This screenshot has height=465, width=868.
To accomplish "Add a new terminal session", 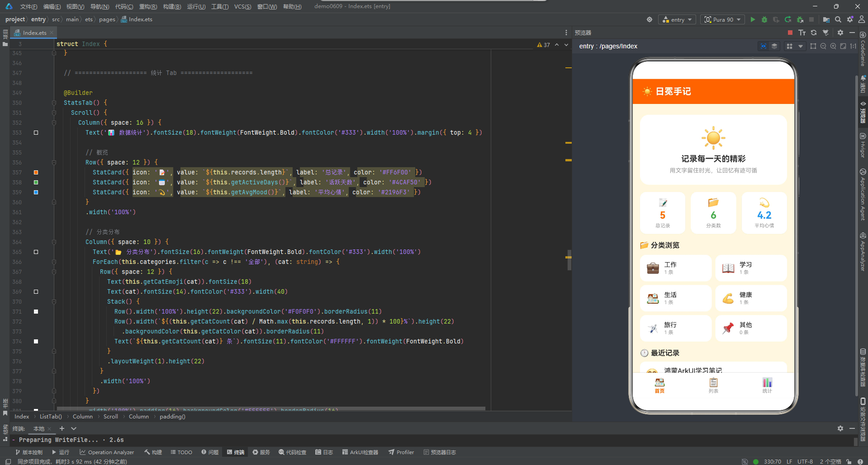I will tap(62, 428).
